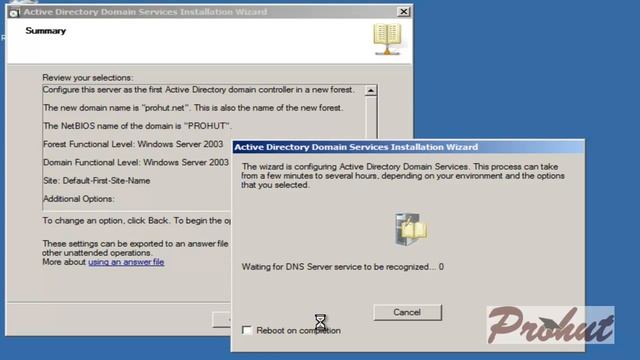Select the 'Additional Options:' line
Viewport: 640px width, 360px height.
pos(79,199)
